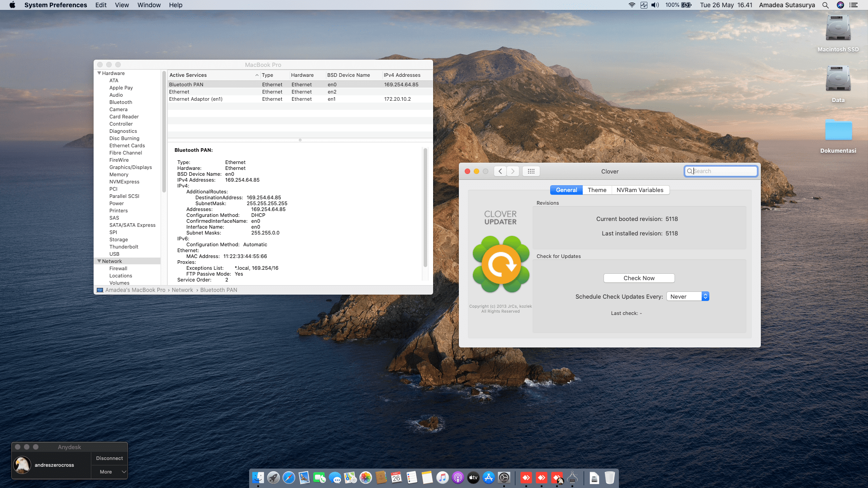
Task: Select the Firewall item in the sidebar
Action: pos(118,268)
